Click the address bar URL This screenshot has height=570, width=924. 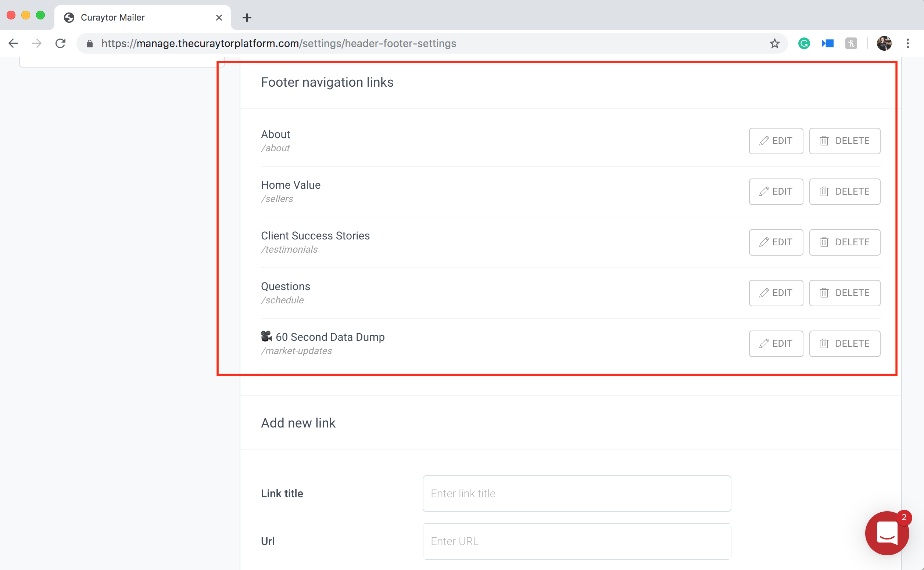279,43
